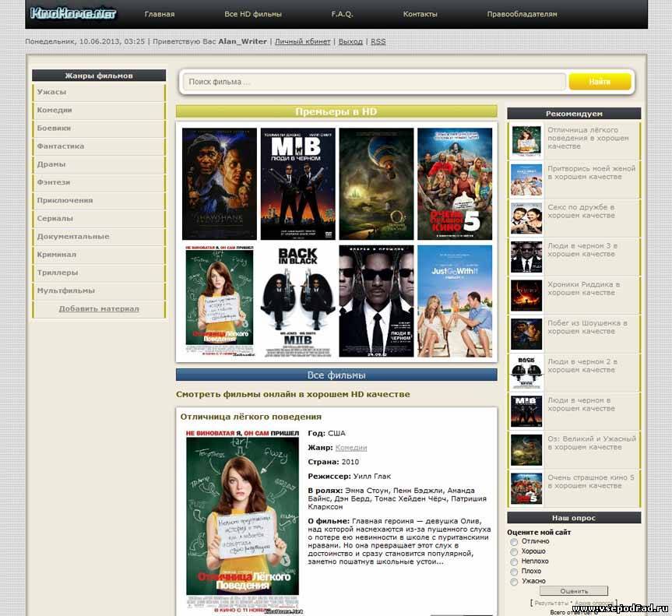
Task: Open the MIB Люди в черном poster
Action: point(298,184)
